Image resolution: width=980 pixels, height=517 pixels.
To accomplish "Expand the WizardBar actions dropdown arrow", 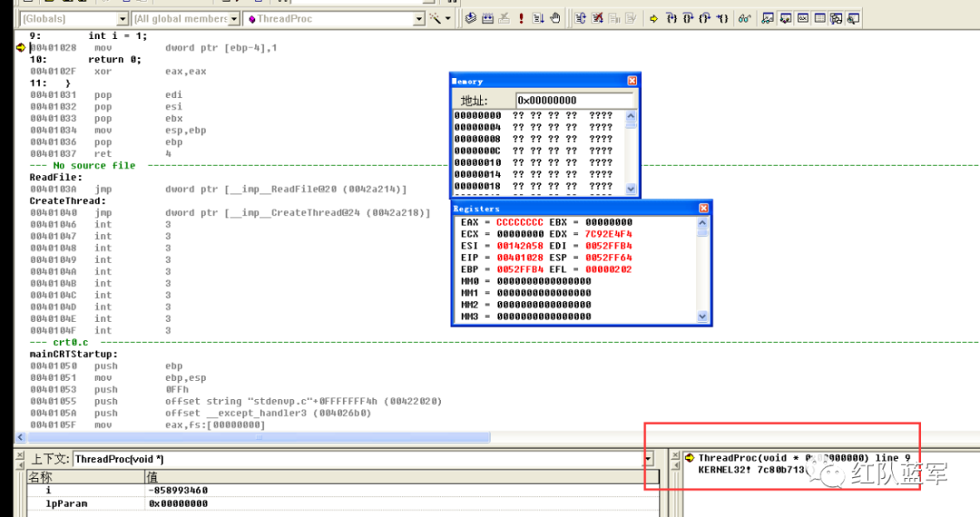I will (448, 19).
